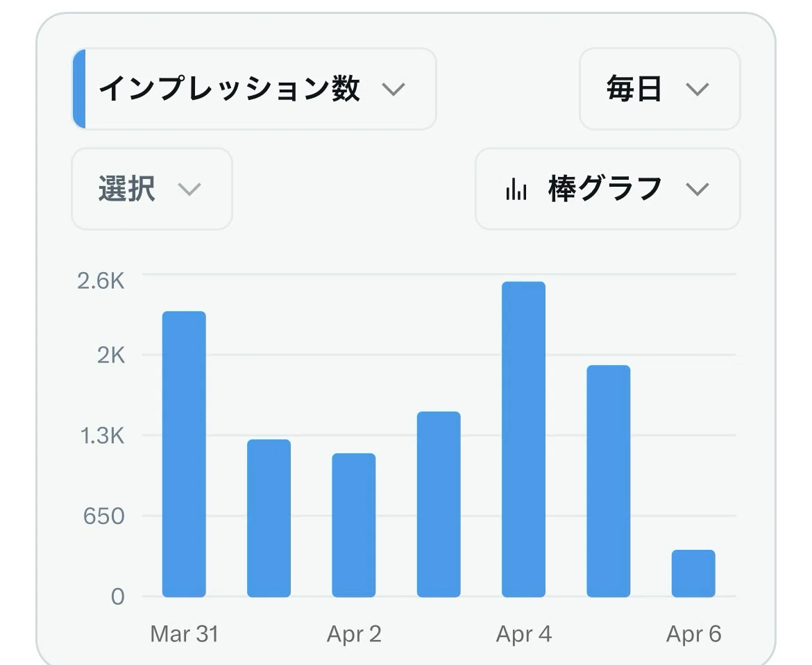
Task: Open the インプレッション数 metric dropdown
Action: (x=254, y=89)
